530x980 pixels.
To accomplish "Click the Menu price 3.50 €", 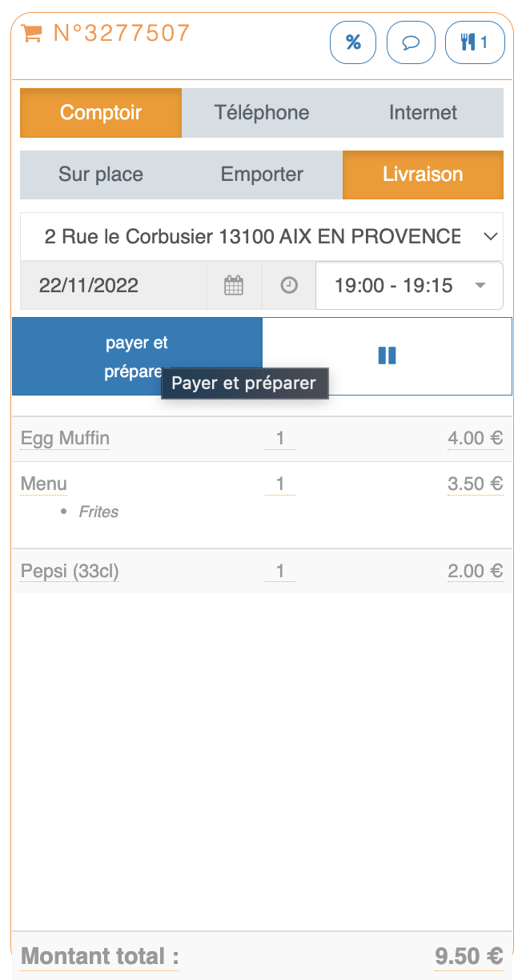I will coord(475,484).
